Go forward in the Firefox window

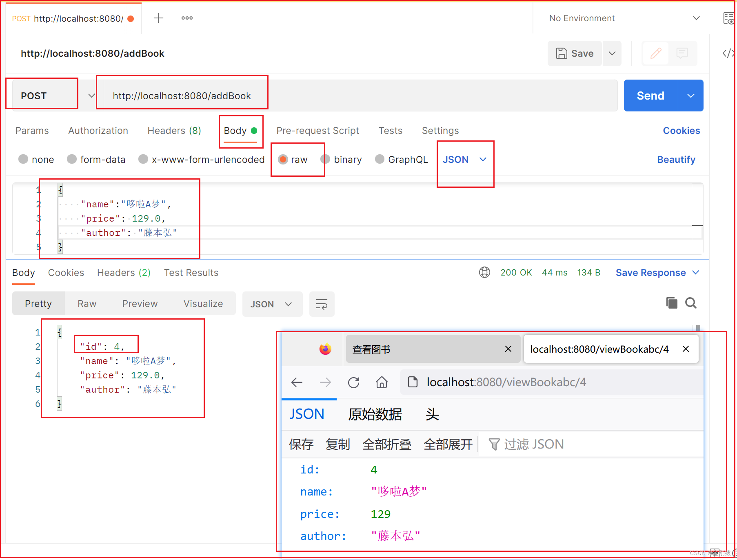(325, 382)
